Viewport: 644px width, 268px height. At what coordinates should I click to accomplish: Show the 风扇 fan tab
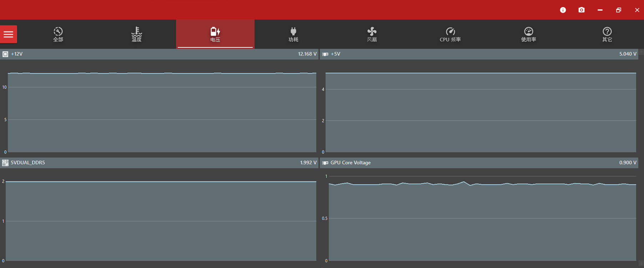tap(372, 35)
